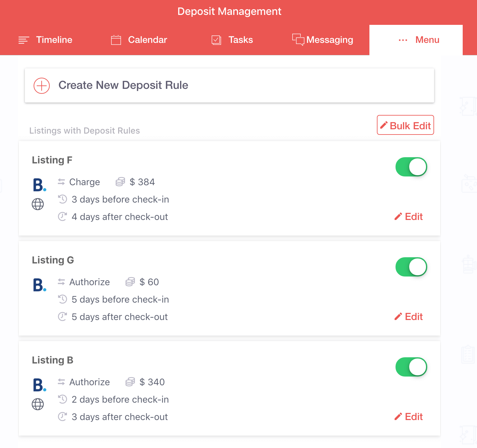Click the 3 days after check-out text
The width and height of the screenshot is (477, 448).
coord(120,417)
